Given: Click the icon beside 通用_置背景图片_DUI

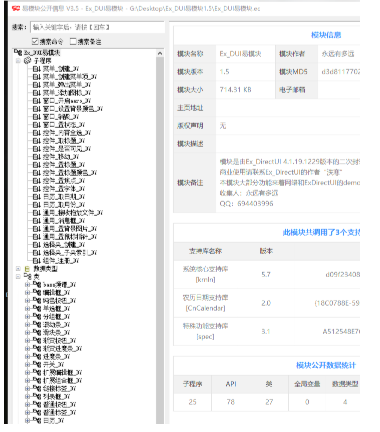Looking at the screenshot, I should coord(37,229).
